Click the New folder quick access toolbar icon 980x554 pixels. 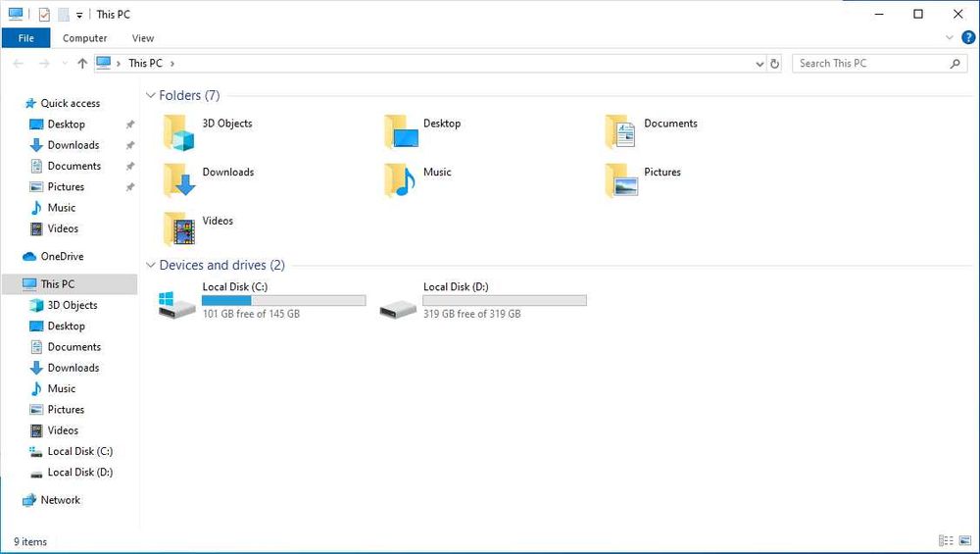click(63, 15)
